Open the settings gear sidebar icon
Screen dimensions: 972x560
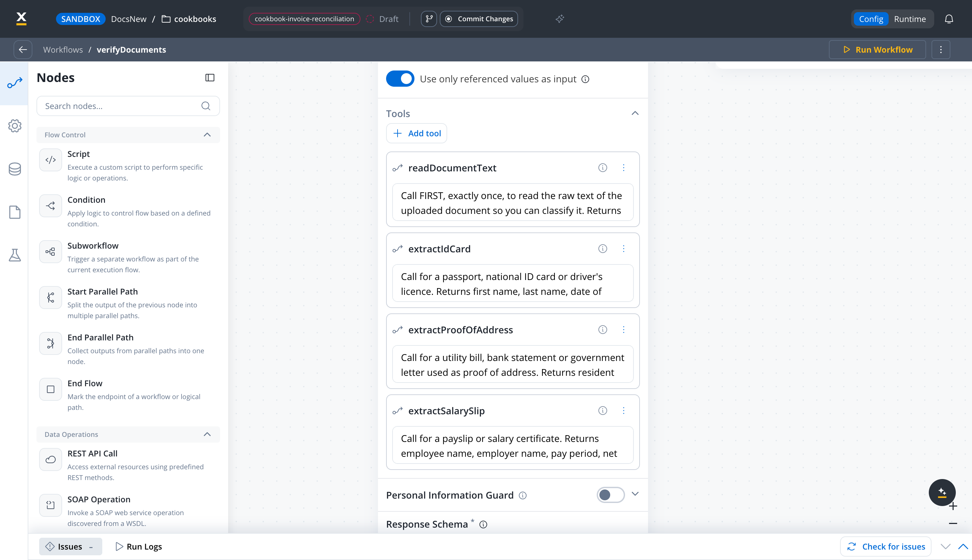click(x=15, y=126)
